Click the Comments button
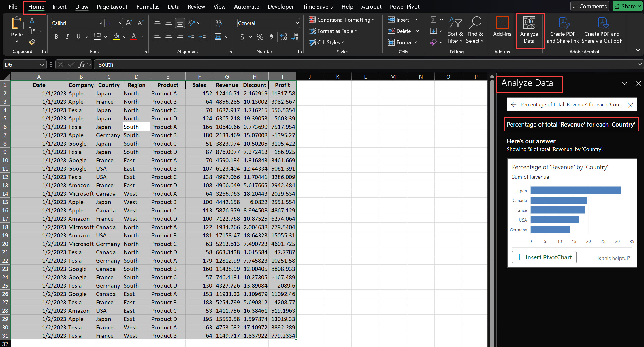 [590, 6]
